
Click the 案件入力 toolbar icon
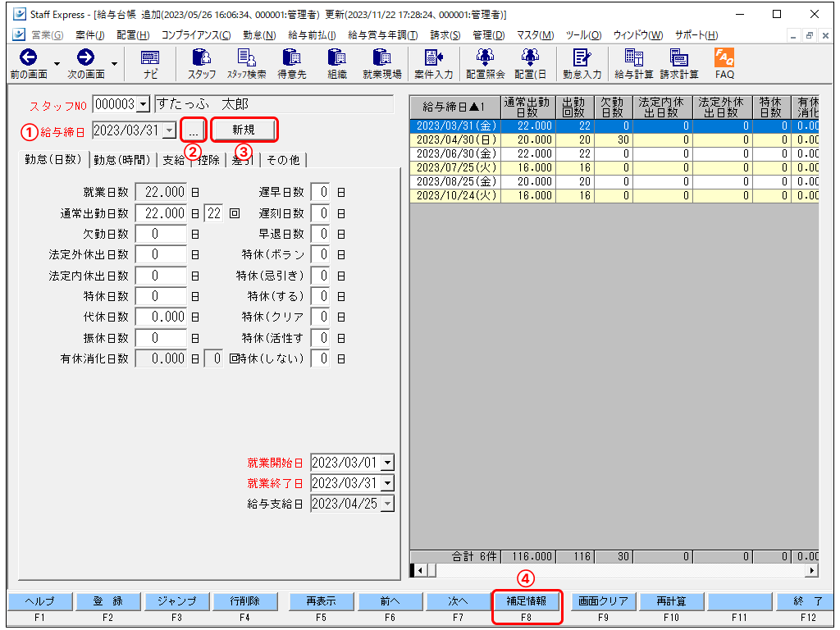[434, 63]
